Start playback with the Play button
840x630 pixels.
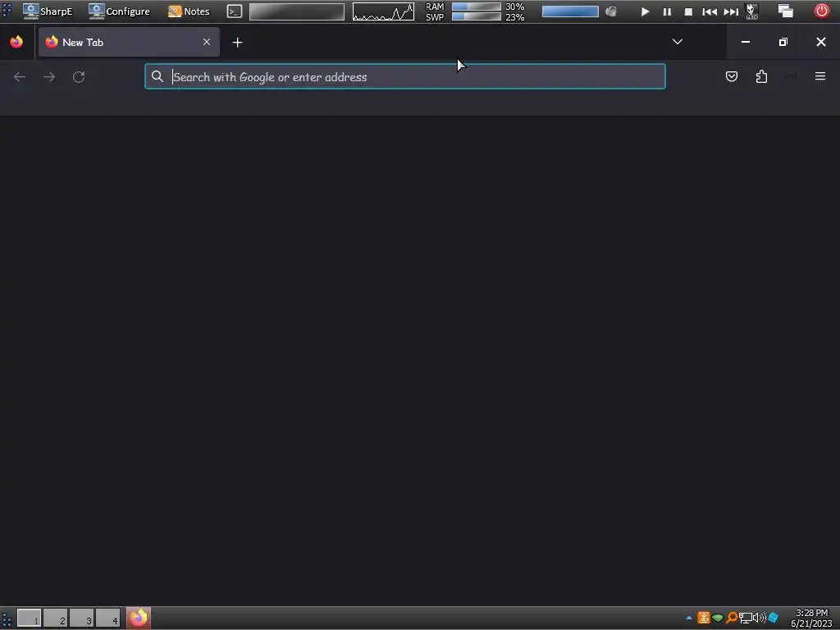[645, 11]
